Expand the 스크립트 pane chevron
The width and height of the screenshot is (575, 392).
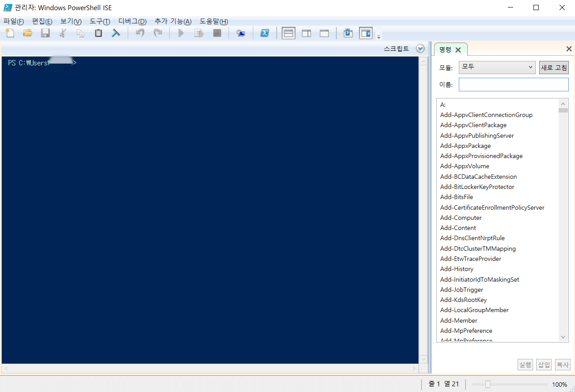(x=419, y=49)
